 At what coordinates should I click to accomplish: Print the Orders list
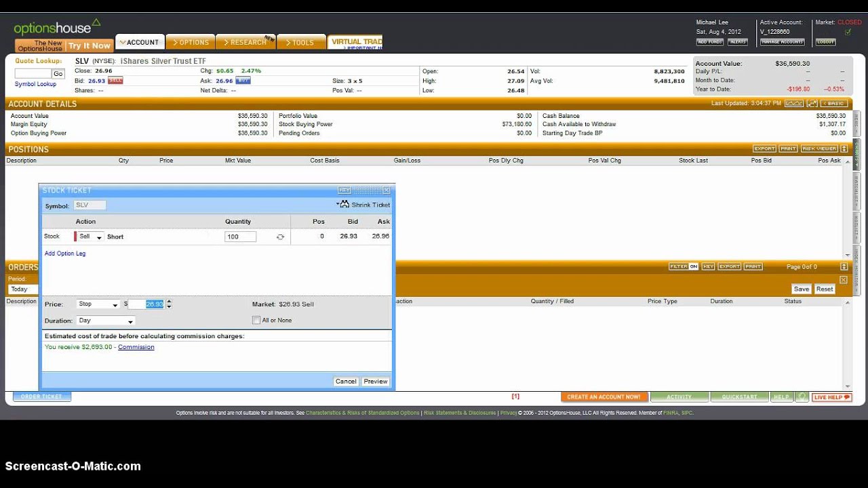click(753, 266)
